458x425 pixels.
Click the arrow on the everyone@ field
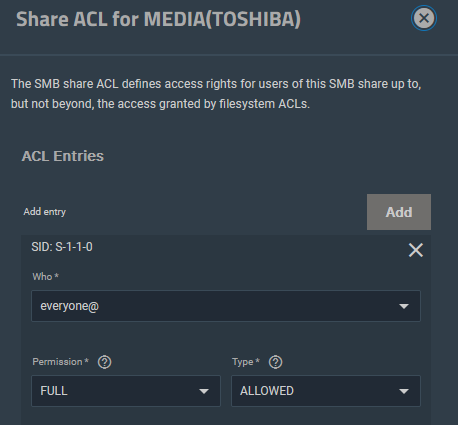point(404,306)
